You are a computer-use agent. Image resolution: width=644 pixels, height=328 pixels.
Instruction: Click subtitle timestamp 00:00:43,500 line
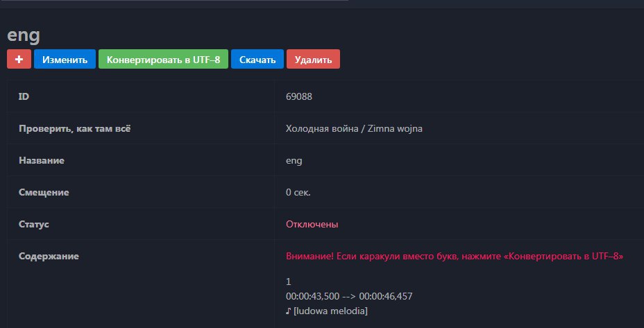tap(349, 296)
